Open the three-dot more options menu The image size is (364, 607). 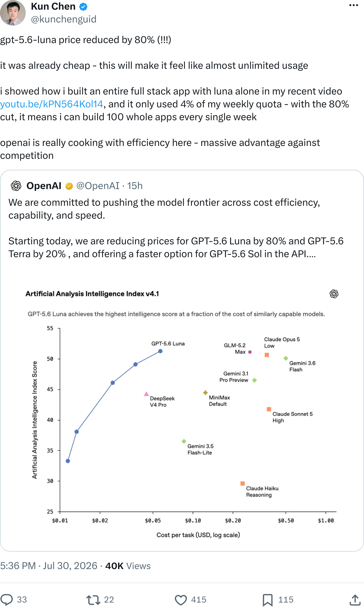tap(353, 5)
